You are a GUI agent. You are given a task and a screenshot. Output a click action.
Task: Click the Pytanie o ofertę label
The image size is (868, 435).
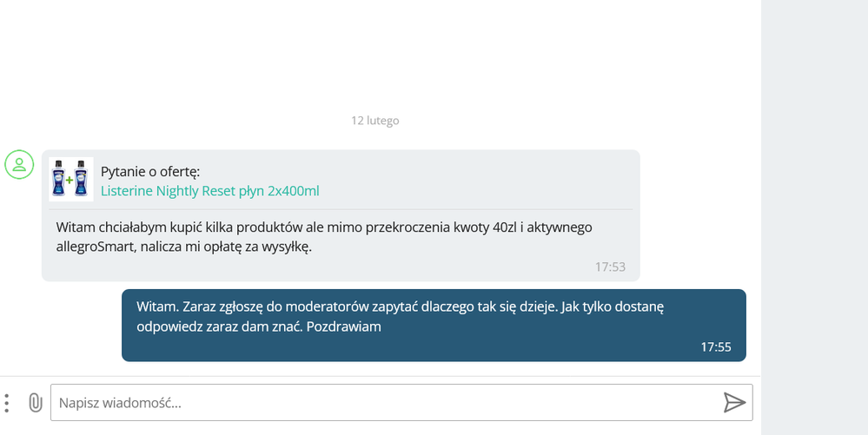[150, 172]
